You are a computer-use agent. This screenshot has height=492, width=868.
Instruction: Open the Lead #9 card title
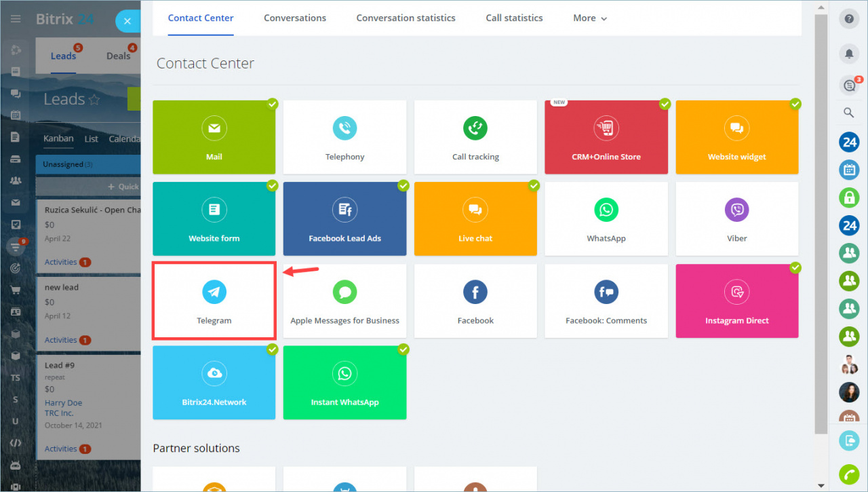coord(60,365)
